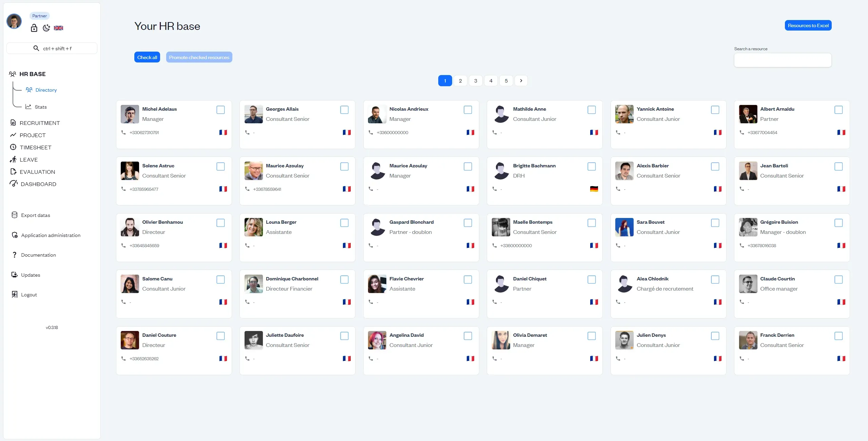Open the Timesheet section icon
This screenshot has height=441, width=868.
click(14, 147)
